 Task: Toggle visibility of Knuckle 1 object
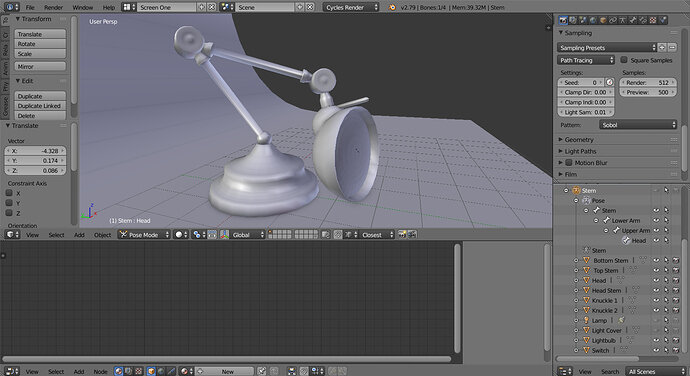tap(656, 300)
